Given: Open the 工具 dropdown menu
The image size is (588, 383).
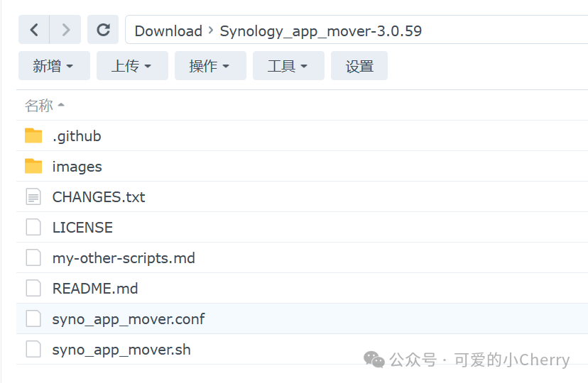Looking at the screenshot, I should pyautogui.click(x=288, y=66).
